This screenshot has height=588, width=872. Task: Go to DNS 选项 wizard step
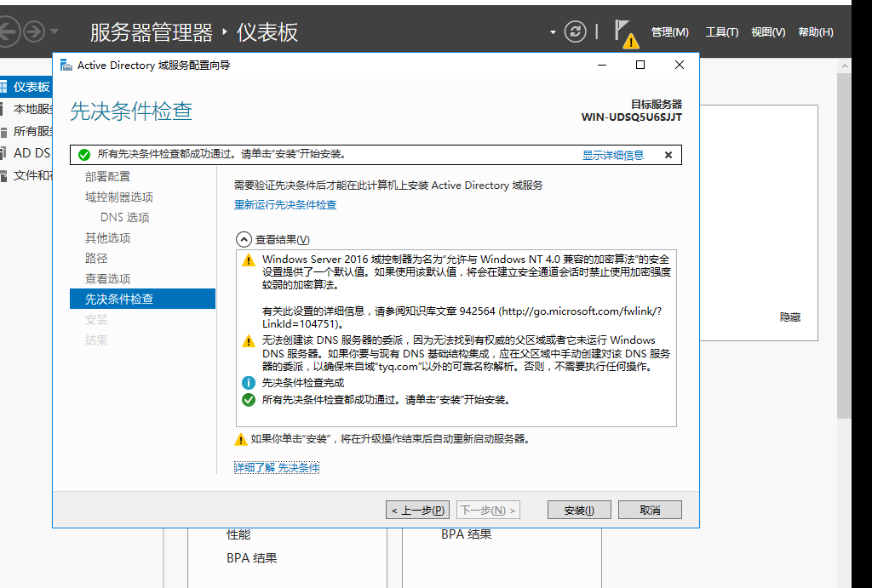(x=124, y=217)
